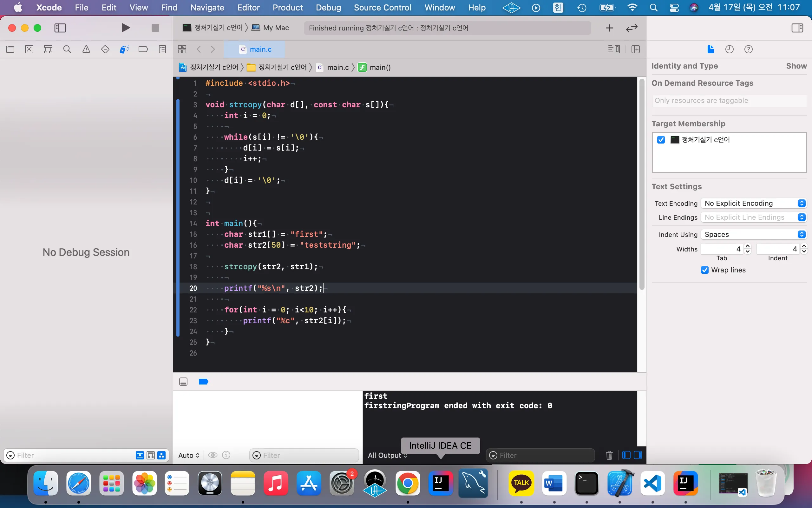
Task: Open the Indent Using dropdown
Action: point(753,235)
